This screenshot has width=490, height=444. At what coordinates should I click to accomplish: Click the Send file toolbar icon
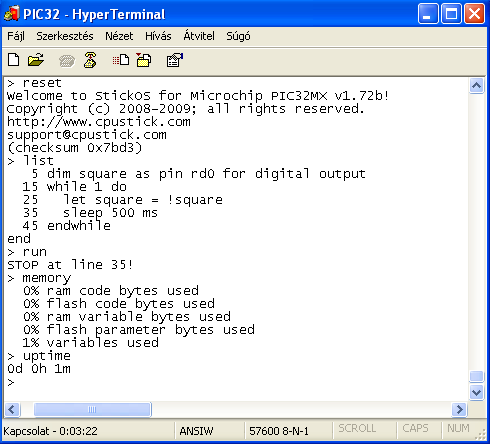pyautogui.click(x=121, y=60)
